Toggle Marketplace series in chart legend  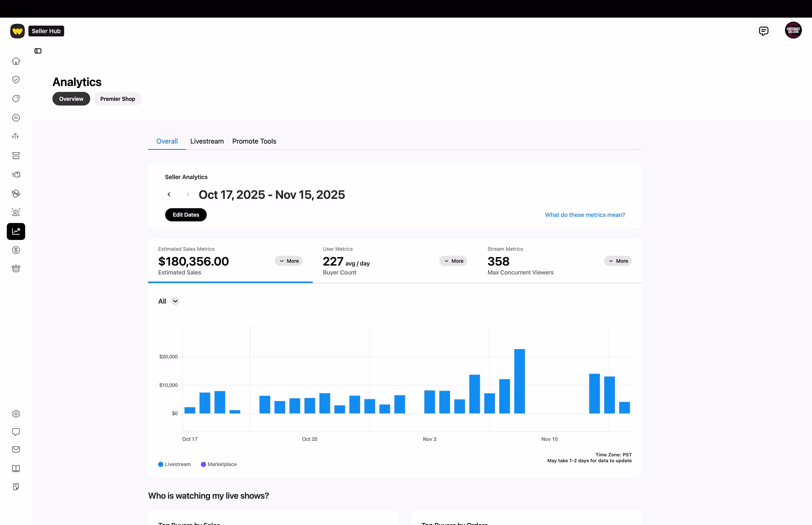219,464
